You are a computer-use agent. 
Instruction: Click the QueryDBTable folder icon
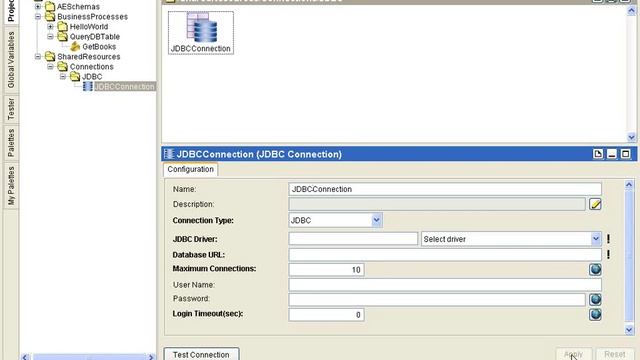pyautogui.click(x=62, y=37)
